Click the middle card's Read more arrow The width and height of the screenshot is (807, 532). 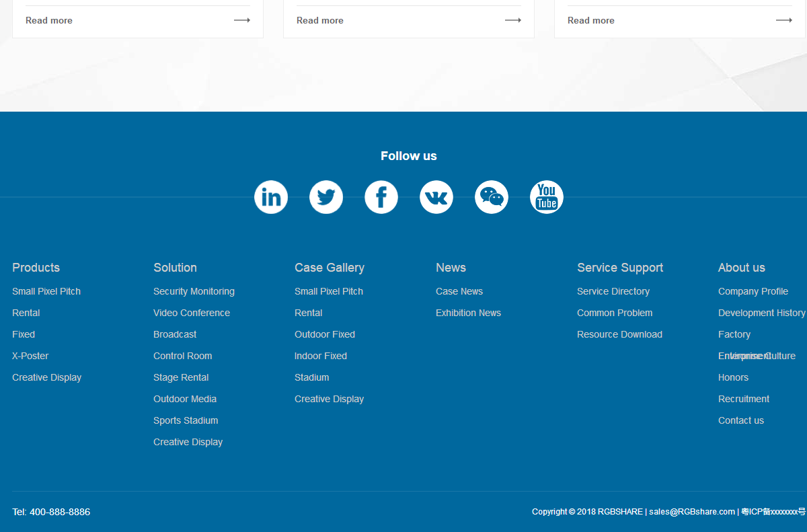point(512,20)
